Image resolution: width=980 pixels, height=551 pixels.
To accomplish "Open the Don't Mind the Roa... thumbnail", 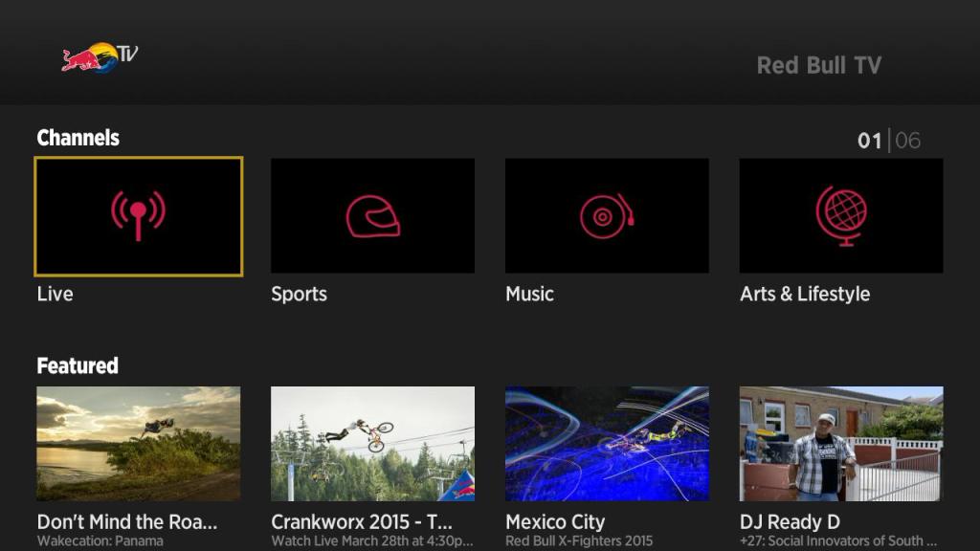I will pos(137,443).
